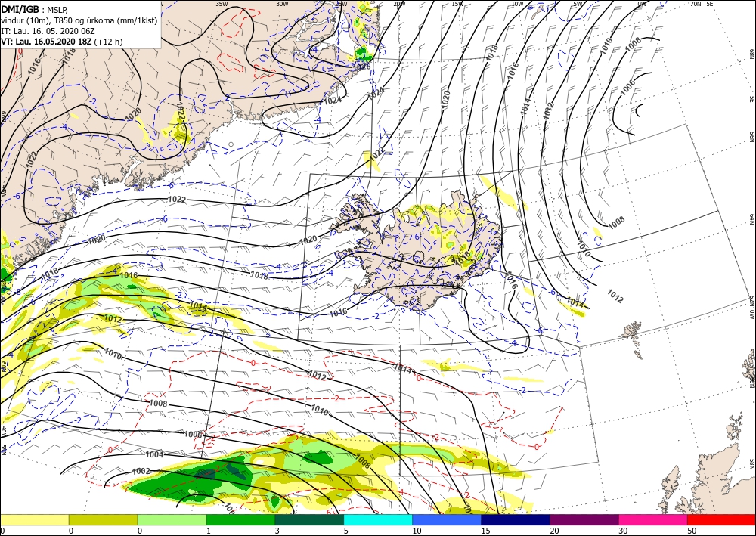The width and height of the screenshot is (756, 536).
Task: Click the 35W longitude label
Action: (x=222, y=4)
